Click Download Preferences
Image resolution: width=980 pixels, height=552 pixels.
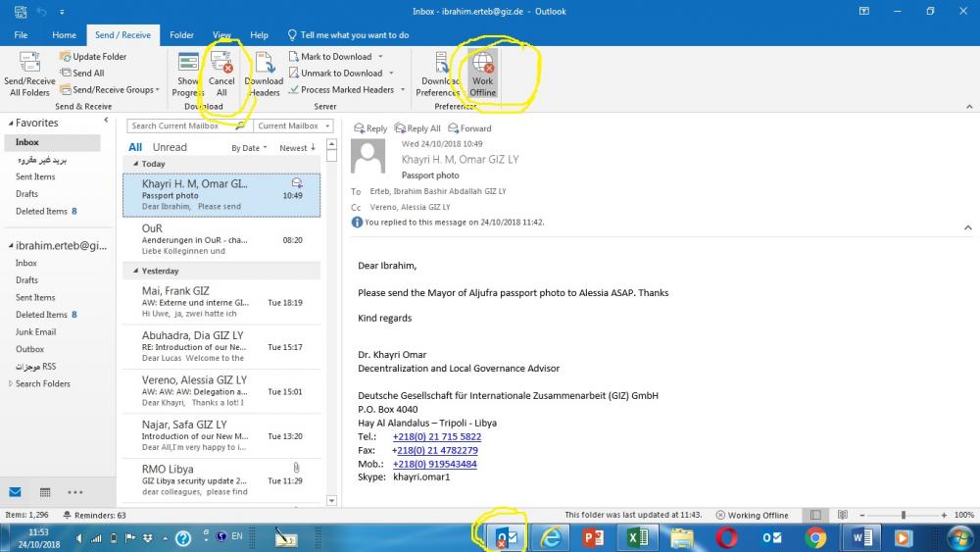point(439,75)
